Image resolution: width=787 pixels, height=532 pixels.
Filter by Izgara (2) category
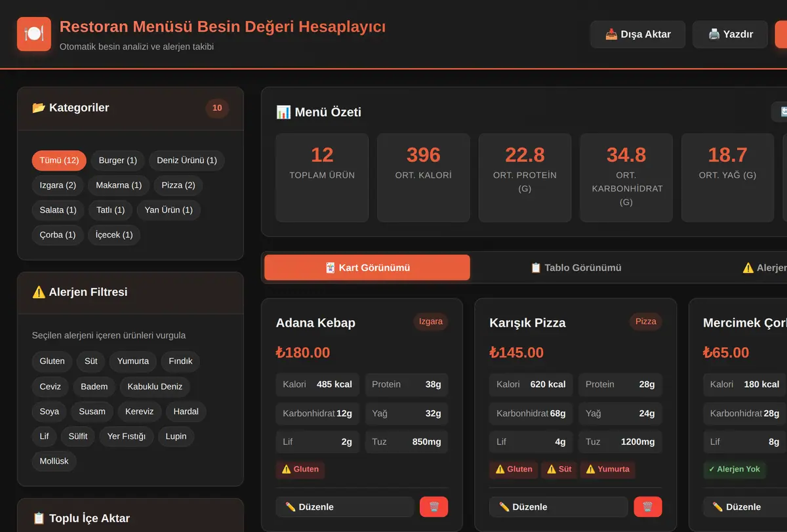[58, 185]
